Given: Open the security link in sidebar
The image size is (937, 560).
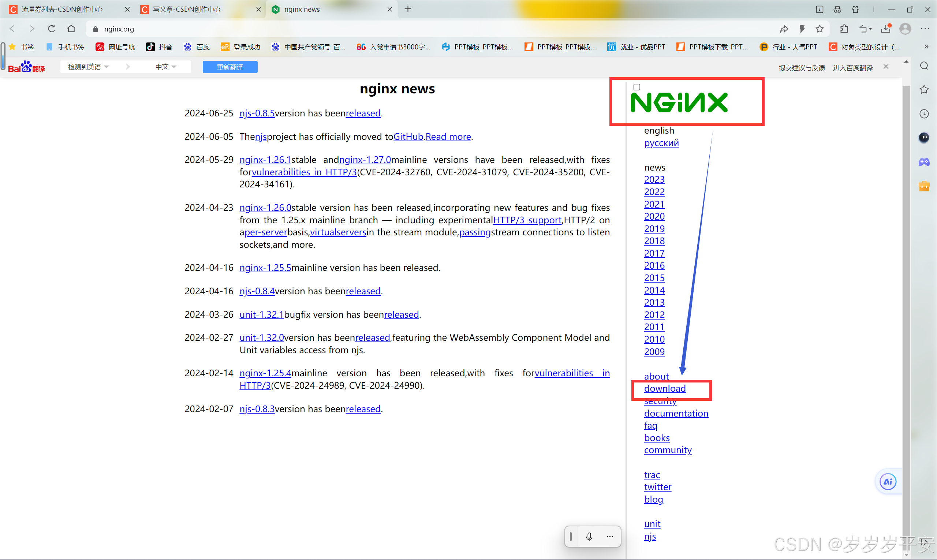Looking at the screenshot, I should (x=660, y=402).
